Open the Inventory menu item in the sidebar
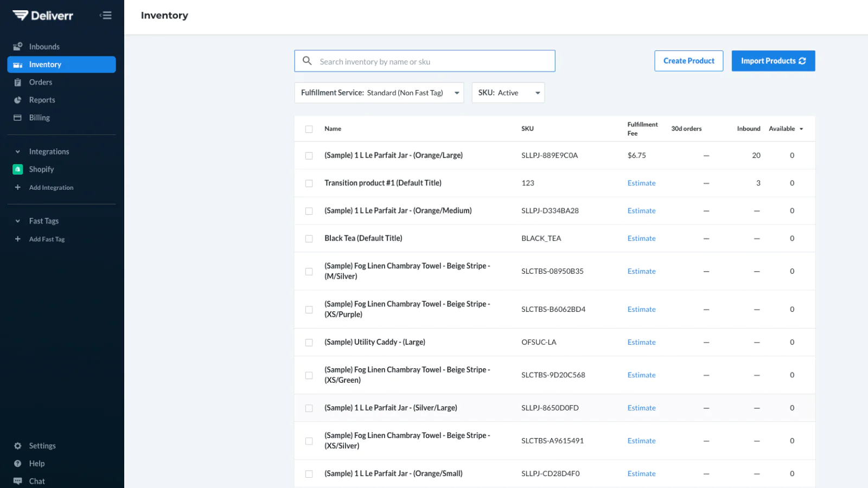 (x=61, y=65)
